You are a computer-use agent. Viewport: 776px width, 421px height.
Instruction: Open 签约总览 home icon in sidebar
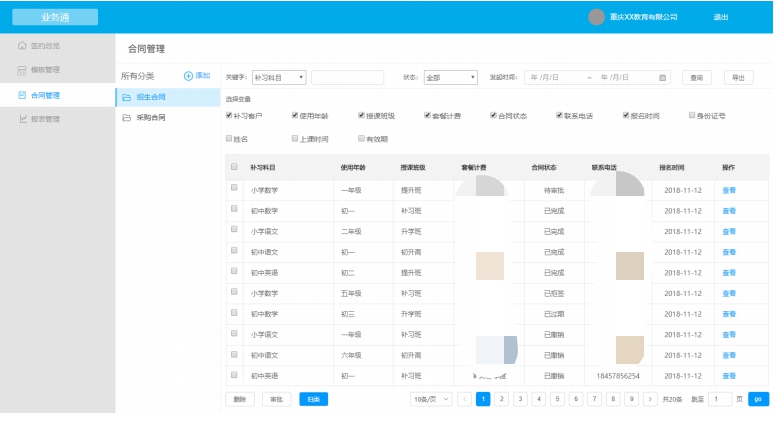coord(22,46)
